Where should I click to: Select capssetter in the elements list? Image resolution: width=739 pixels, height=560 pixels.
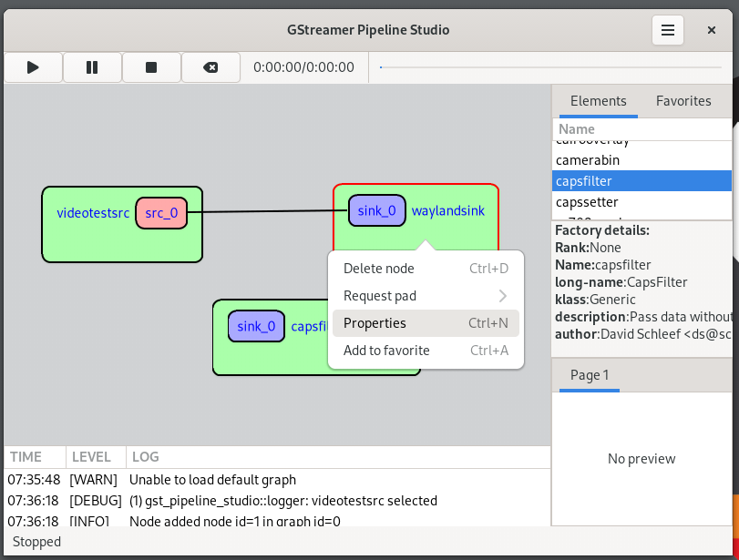pos(641,202)
